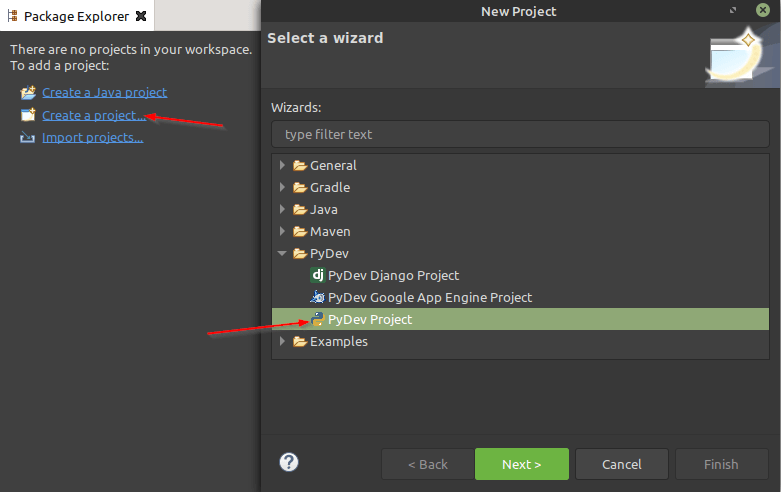Image resolution: width=781 pixels, height=492 pixels.
Task: Click the PyDev Django Project icon
Action: point(318,275)
